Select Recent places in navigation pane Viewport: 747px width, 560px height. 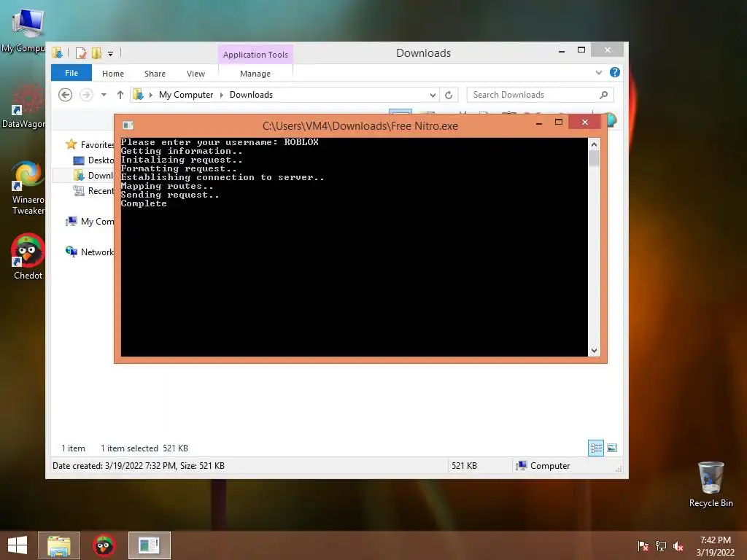93,190
